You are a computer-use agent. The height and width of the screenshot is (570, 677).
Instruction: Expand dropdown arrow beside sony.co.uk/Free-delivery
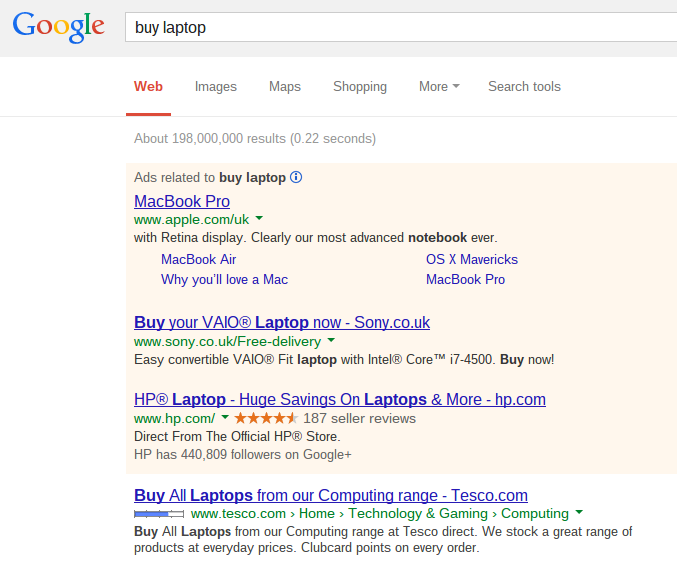pyautogui.click(x=331, y=340)
